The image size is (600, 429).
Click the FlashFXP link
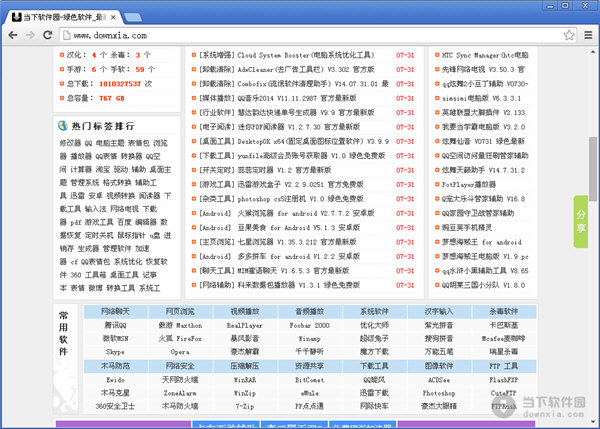pos(504,380)
